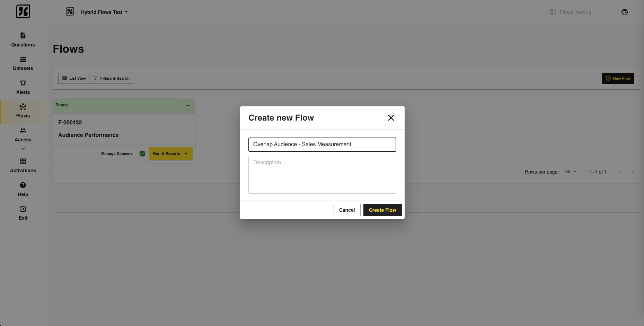Click the Create Flow button

tap(382, 210)
